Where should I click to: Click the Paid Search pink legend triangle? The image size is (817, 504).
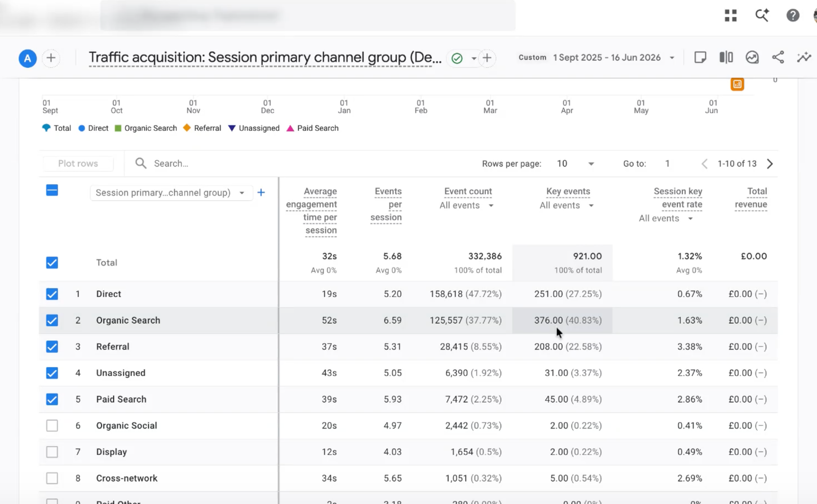(x=290, y=128)
